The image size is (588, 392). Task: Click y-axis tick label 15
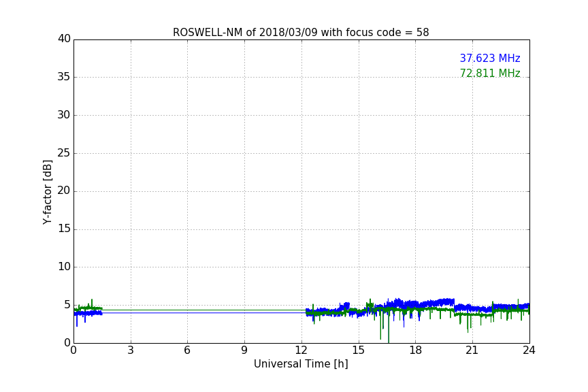[x=64, y=229]
